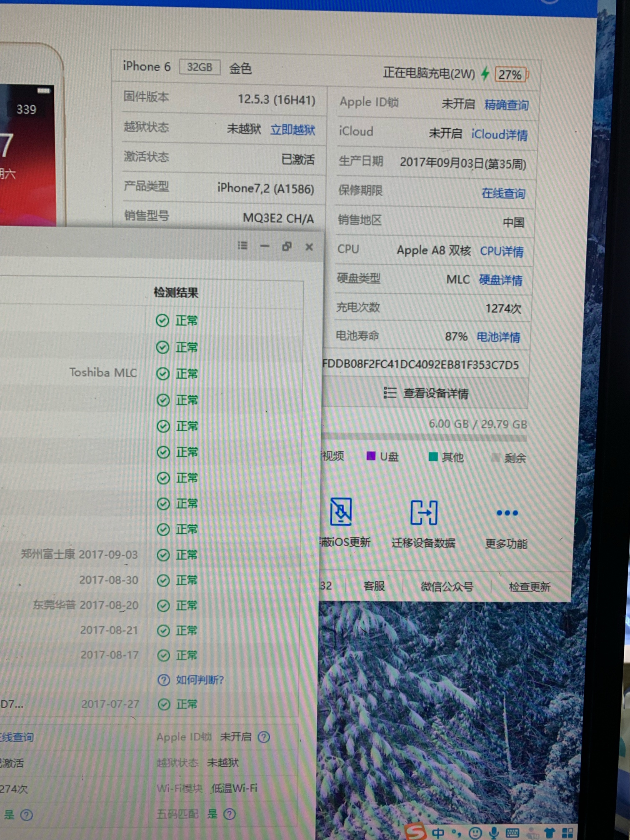Open Sogou emoji smiley panel

(x=475, y=833)
